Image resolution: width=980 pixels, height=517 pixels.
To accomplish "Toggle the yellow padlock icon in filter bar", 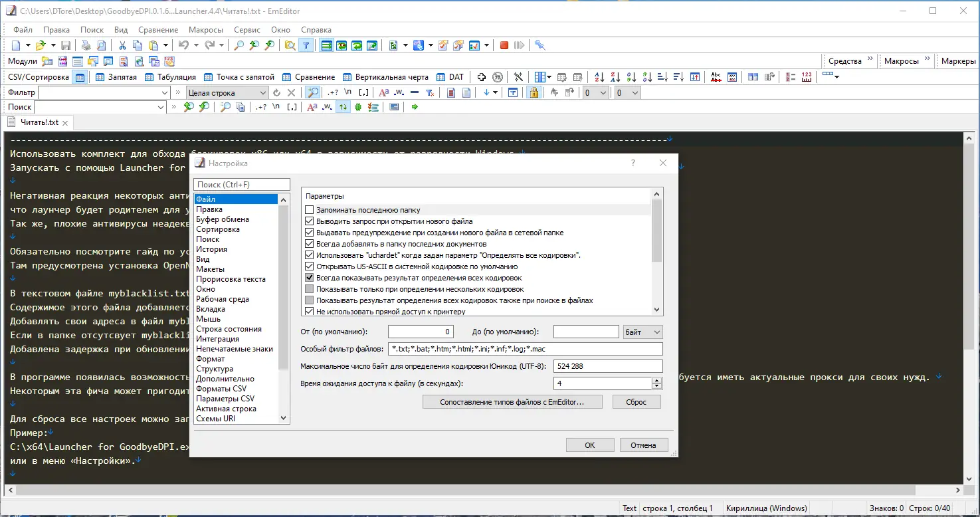I will click(533, 92).
